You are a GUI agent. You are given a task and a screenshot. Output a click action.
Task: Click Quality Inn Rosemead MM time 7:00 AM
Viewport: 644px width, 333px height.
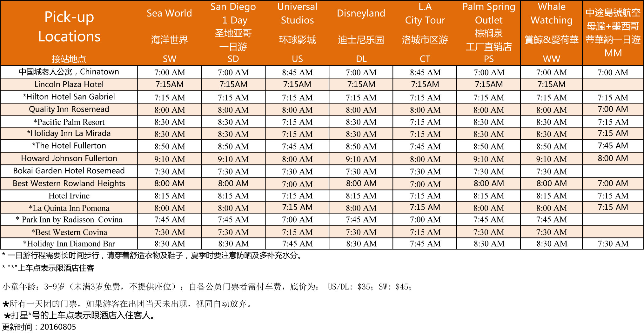tap(613, 109)
